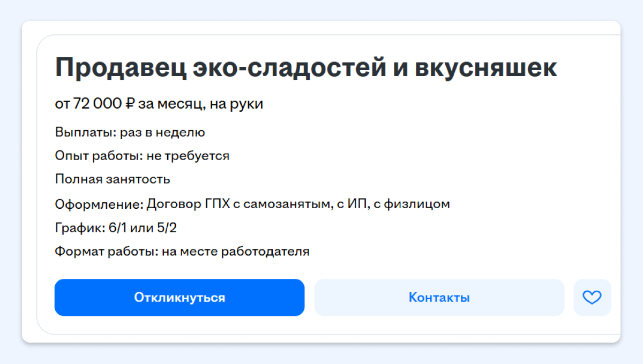Click the ruble sign in the salary
Image resolution: width=643 pixels, height=364 pixels.
click(x=129, y=103)
